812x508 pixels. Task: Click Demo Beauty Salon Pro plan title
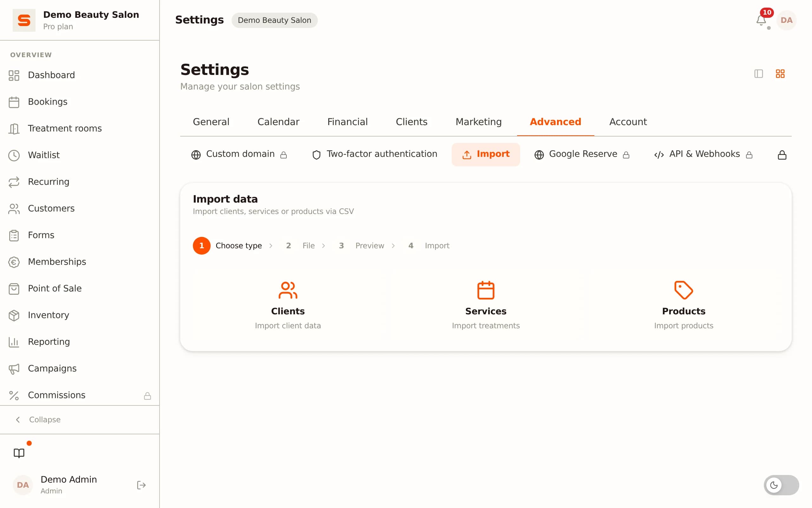pyautogui.click(x=91, y=20)
